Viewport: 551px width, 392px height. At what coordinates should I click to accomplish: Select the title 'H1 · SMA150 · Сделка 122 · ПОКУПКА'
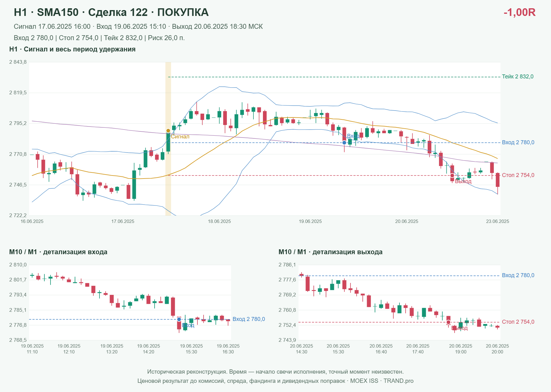pyautogui.click(x=111, y=12)
